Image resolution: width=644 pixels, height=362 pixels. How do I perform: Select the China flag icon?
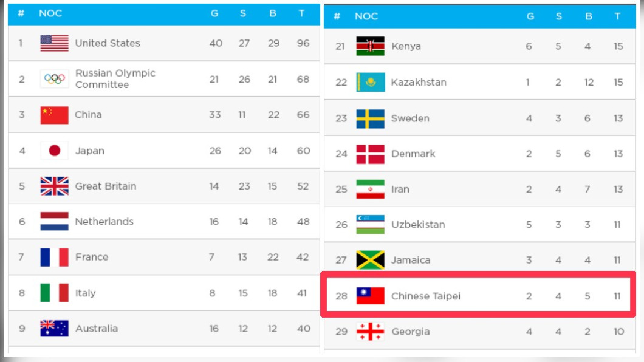point(54,115)
